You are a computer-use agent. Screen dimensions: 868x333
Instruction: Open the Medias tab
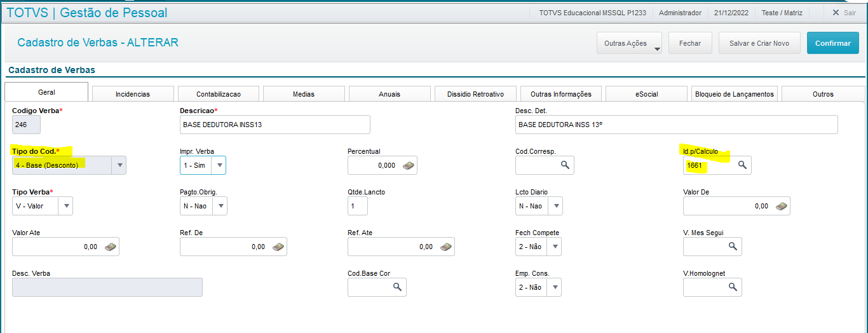click(304, 94)
